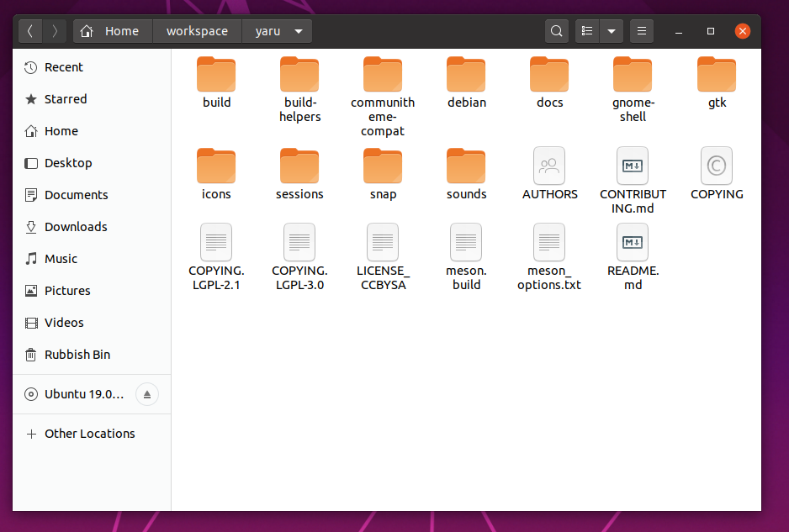Eject the Ubuntu 19.0… disc
The image size is (789, 532).
click(x=147, y=394)
